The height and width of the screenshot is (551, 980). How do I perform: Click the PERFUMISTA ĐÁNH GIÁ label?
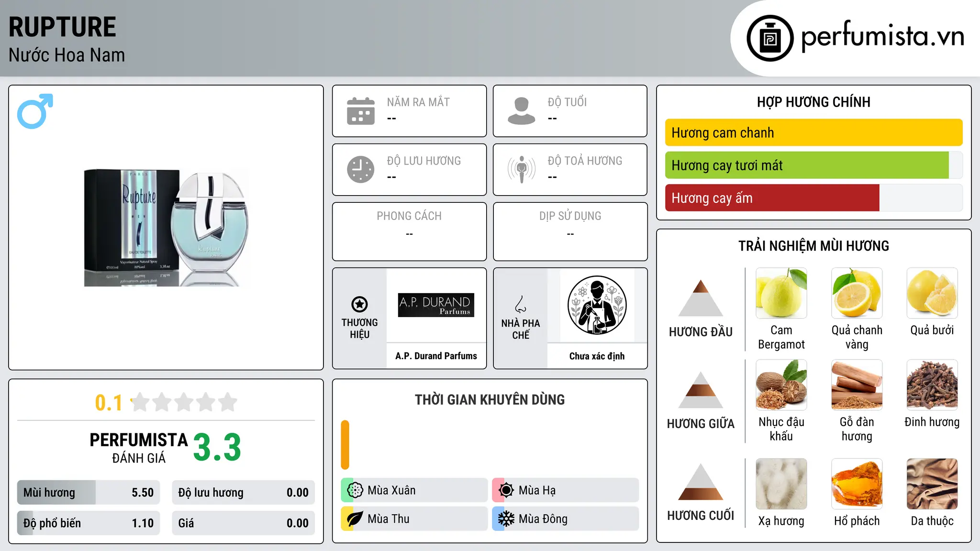point(139,448)
